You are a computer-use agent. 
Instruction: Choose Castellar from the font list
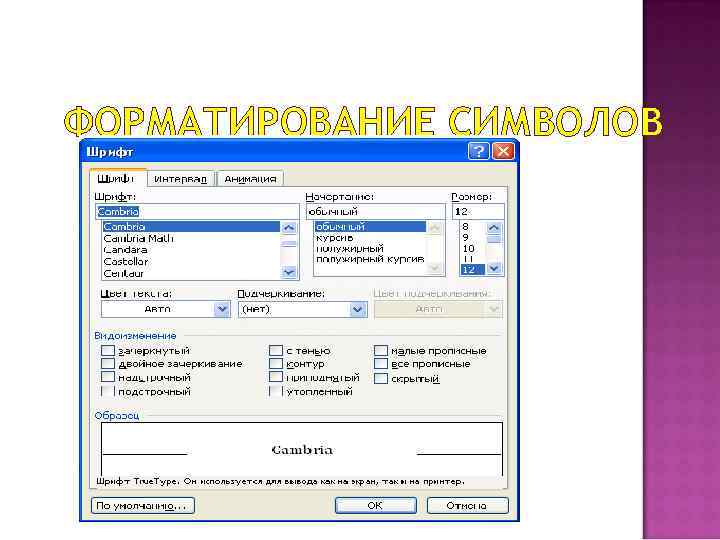pos(191,262)
